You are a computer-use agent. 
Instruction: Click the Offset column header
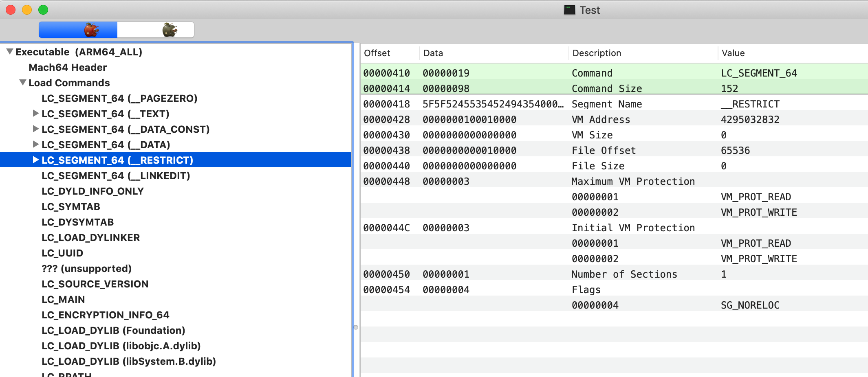(390, 53)
